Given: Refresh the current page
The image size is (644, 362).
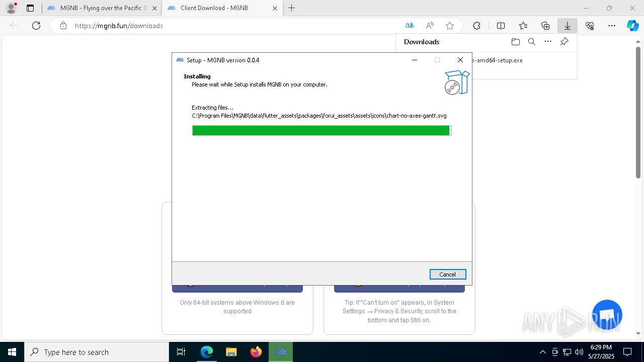Looking at the screenshot, I should (36, 26).
